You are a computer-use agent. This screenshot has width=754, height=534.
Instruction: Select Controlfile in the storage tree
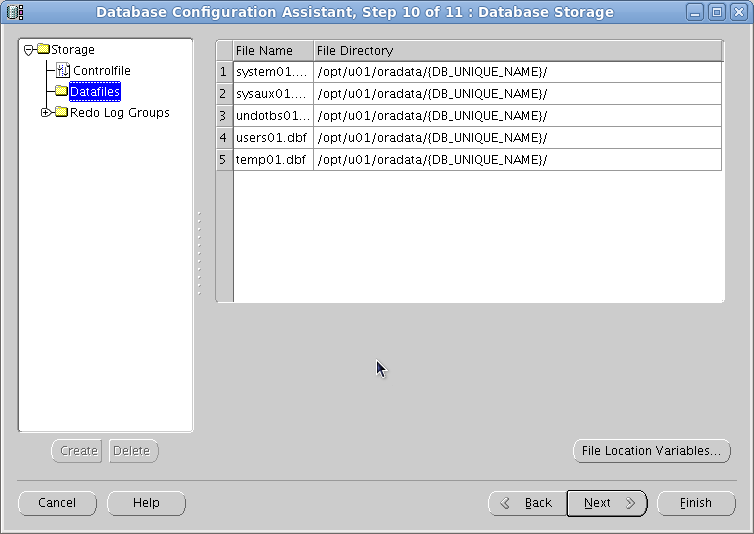(102, 71)
